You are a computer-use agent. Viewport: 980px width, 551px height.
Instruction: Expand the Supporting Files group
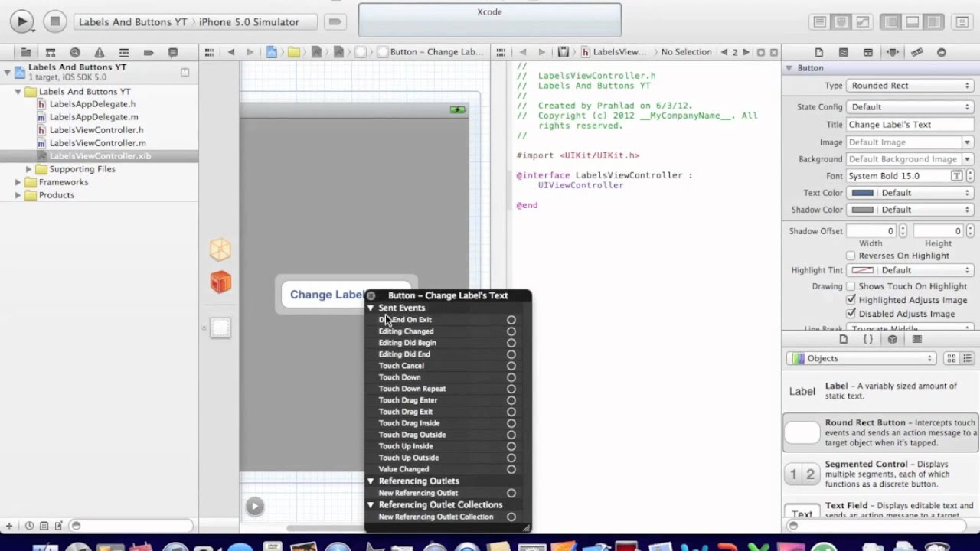(29, 169)
